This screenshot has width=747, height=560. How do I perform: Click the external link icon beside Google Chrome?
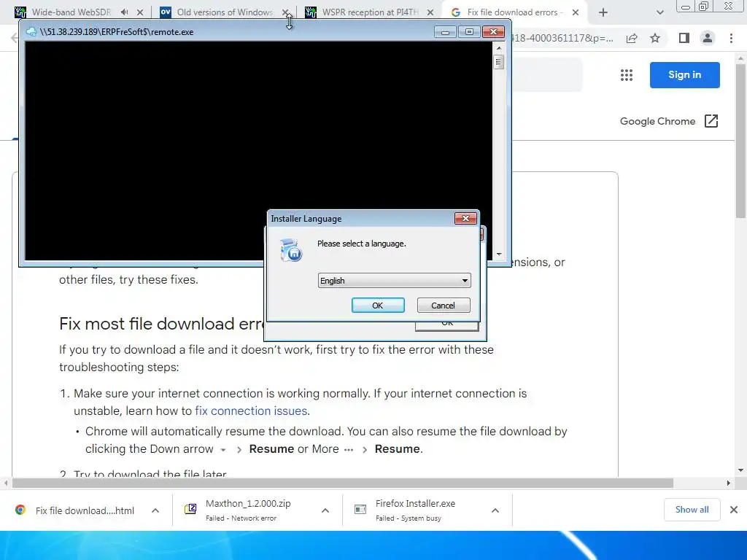coord(711,121)
